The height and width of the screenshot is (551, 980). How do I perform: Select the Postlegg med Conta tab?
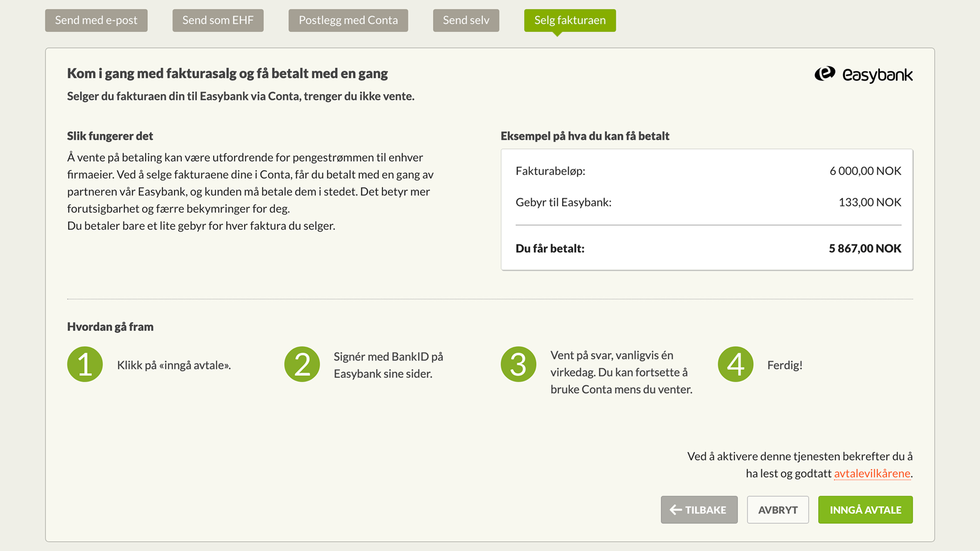[x=348, y=20]
